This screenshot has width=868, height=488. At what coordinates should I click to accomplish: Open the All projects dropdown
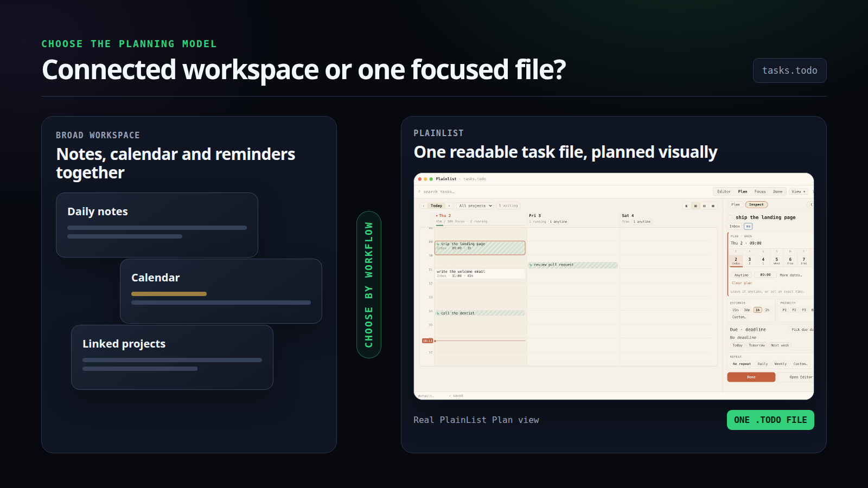click(x=475, y=206)
